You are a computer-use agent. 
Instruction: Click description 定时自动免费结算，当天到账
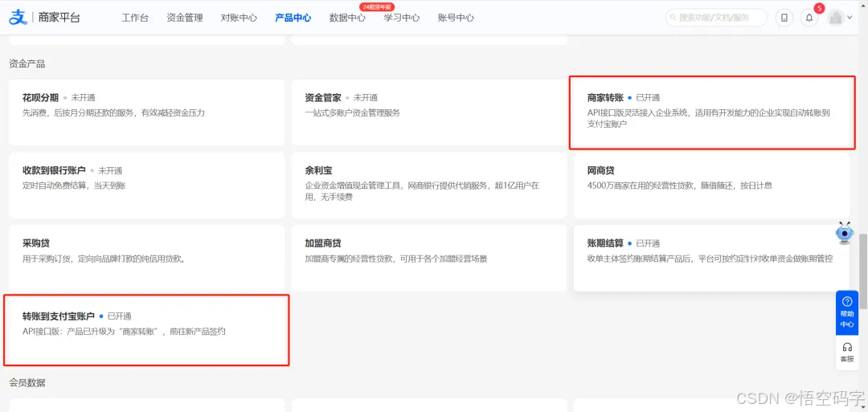74,186
